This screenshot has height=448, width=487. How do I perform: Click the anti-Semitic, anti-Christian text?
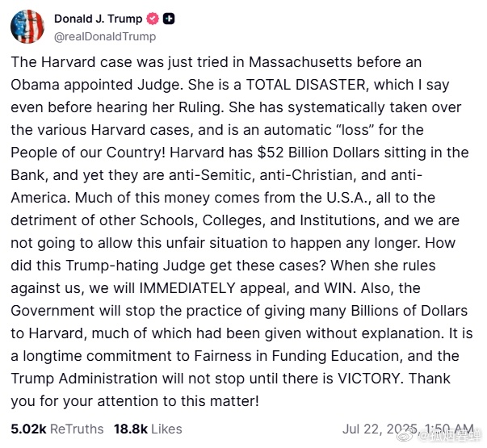pos(261,175)
